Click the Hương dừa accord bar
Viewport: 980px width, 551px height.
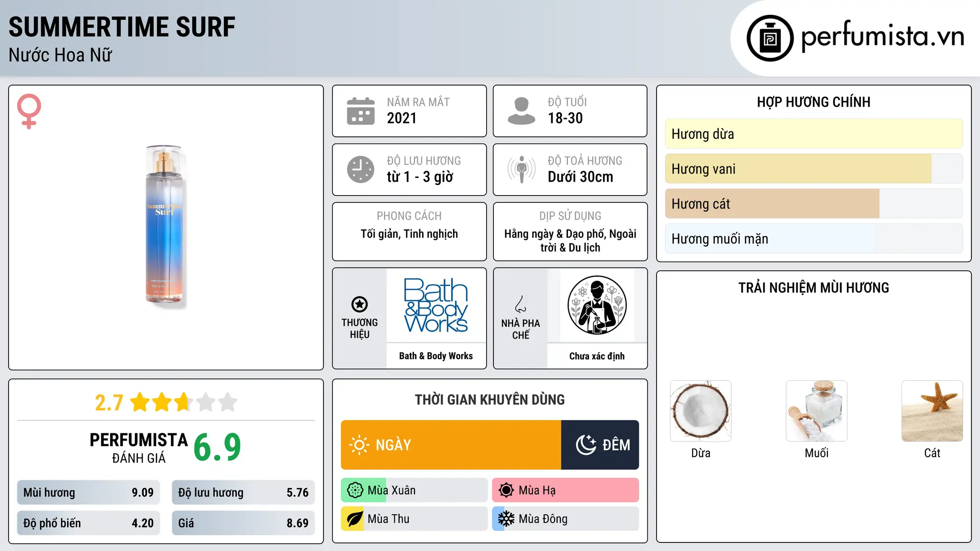pyautogui.click(x=814, y=134)
